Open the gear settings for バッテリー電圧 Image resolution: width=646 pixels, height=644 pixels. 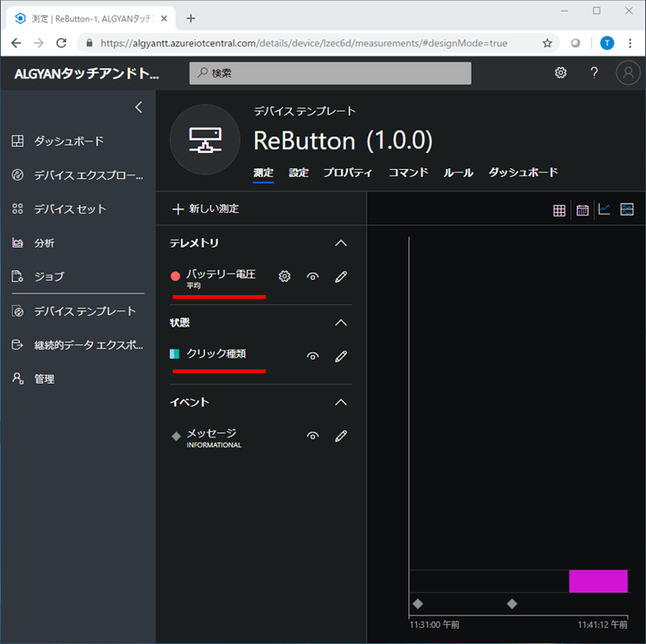tap(285, 276)
